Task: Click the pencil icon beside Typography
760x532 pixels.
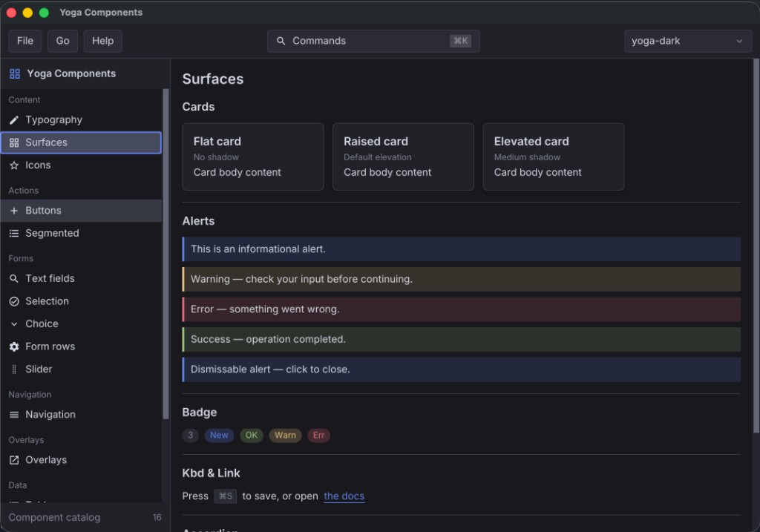Action: click(x=14, y=119)
